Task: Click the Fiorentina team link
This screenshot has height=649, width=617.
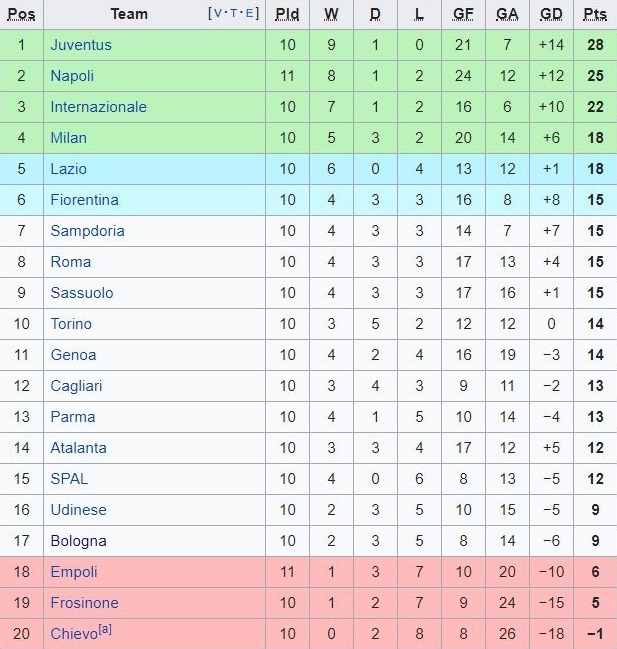Action: 84,200
